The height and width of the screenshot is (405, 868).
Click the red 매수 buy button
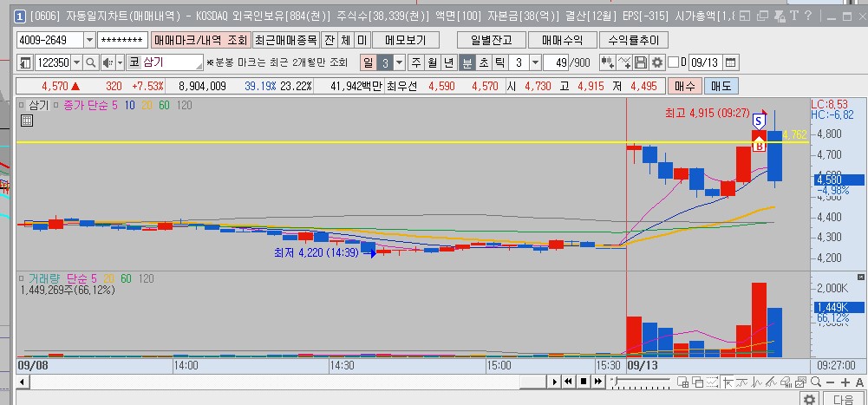[685, 87]
